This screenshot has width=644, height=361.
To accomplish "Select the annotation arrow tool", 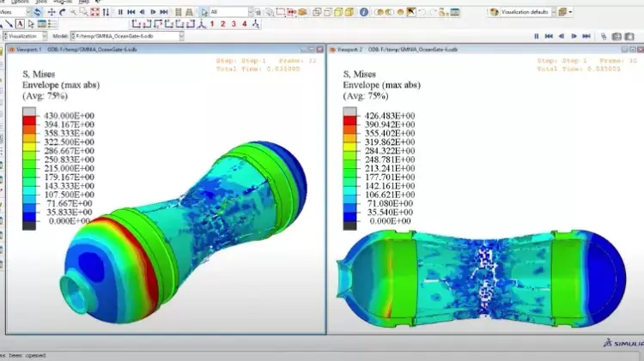I will tap(9, 24).
